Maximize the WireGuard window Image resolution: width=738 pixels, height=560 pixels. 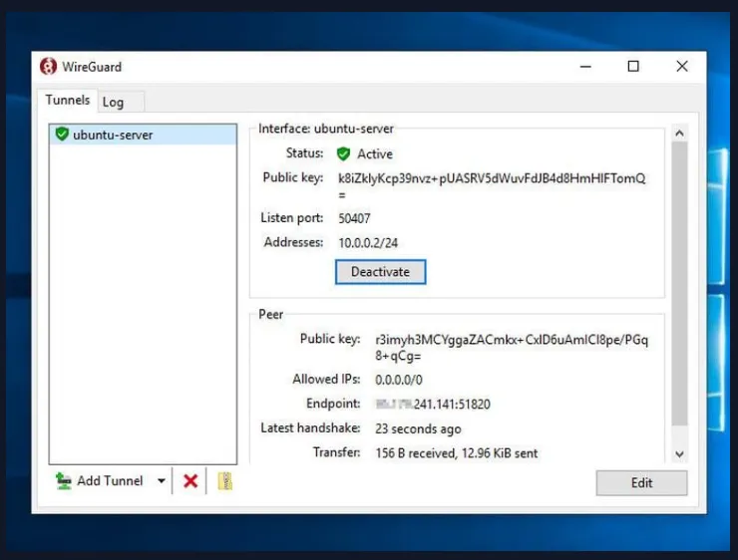[633, 67]
